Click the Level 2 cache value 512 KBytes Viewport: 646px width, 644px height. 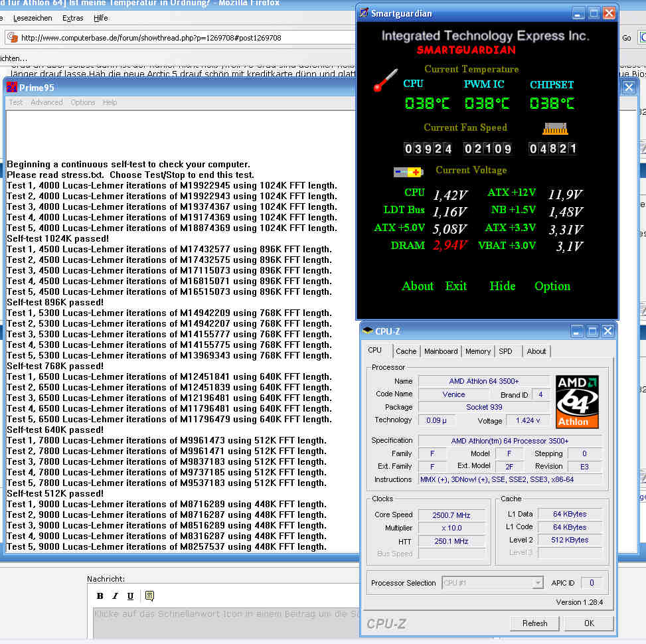(570, 540)
